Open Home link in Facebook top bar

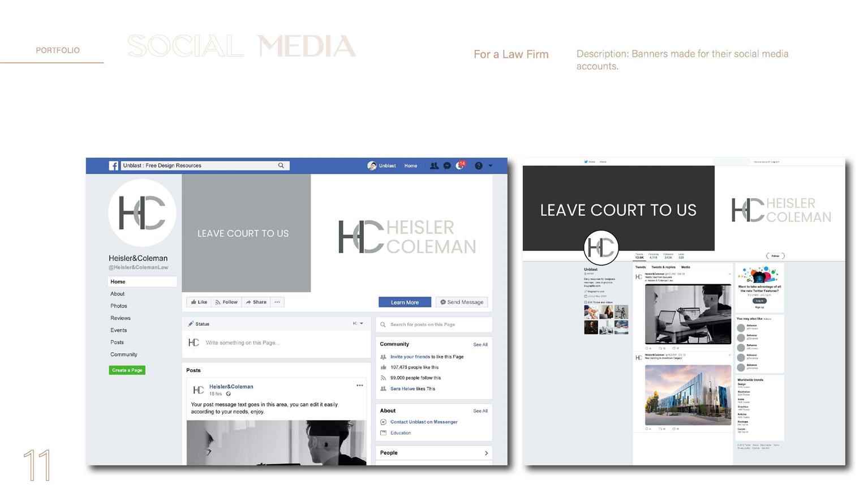[411, 166]
